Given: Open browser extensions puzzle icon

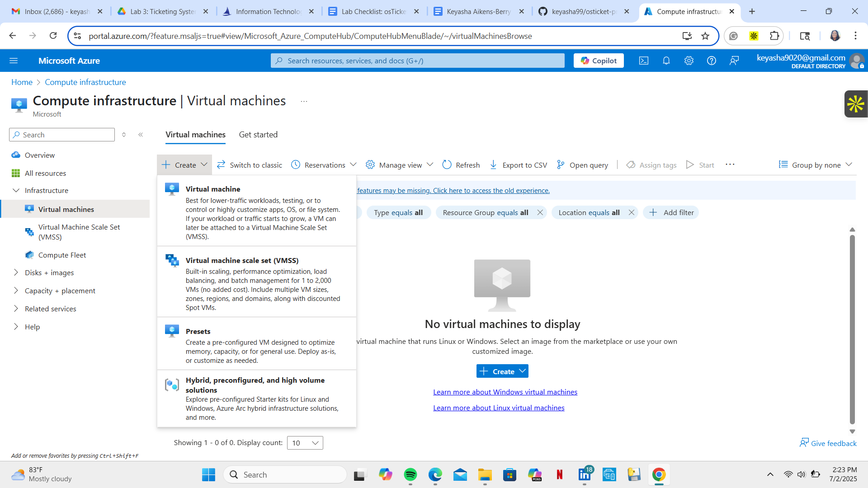Looking at the screenshot, I should 774,36.
